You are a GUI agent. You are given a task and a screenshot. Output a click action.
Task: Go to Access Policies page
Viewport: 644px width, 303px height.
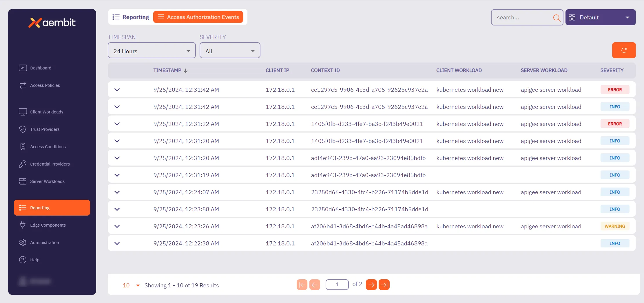point(45,85)
